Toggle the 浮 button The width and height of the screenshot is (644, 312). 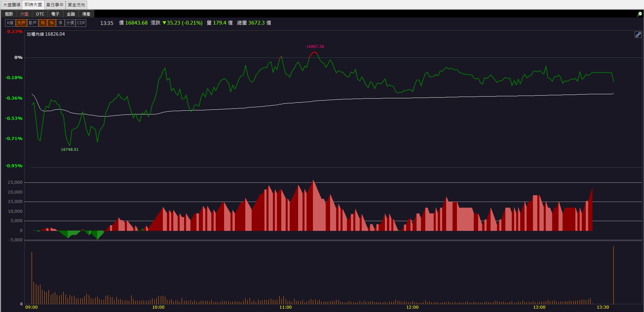pos(60,23)
